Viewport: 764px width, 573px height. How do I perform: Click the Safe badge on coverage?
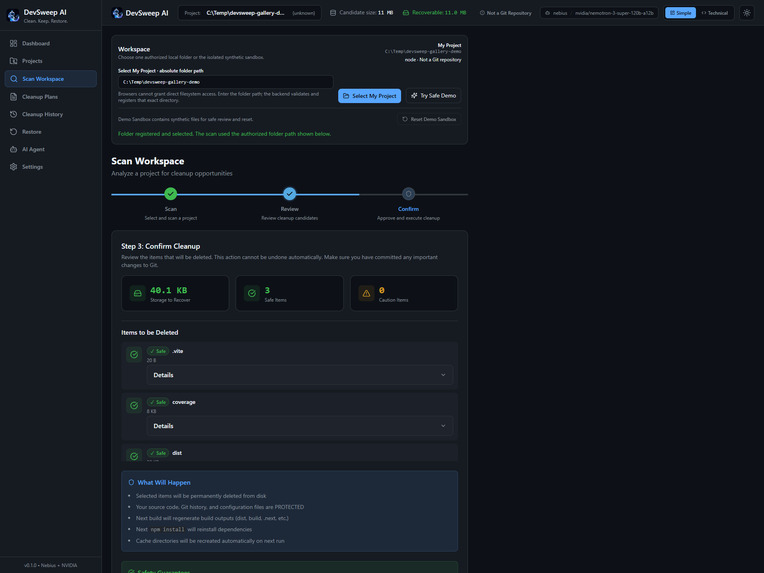(158, 402)
